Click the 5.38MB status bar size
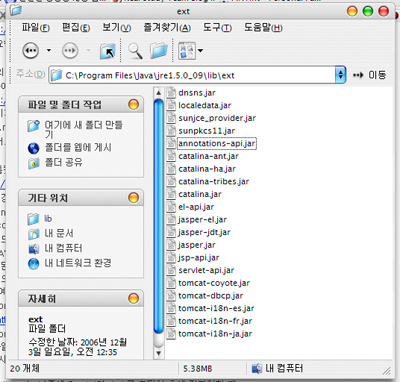 point(197,368)
